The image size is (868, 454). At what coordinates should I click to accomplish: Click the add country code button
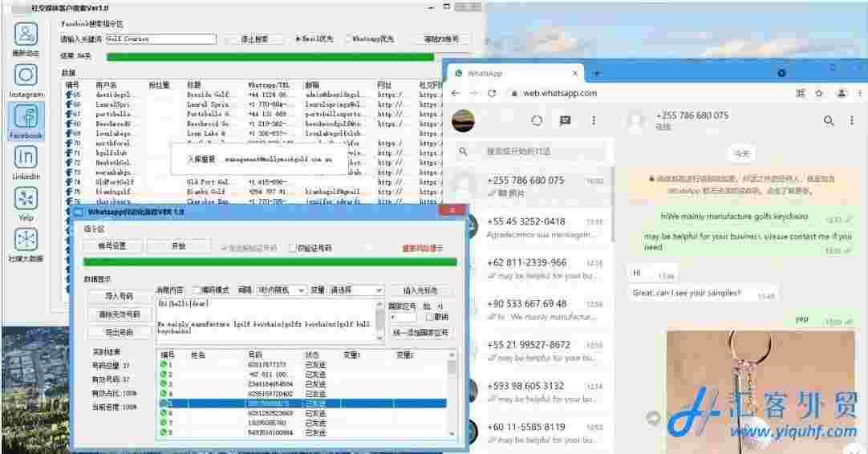(x=420, y=333)
